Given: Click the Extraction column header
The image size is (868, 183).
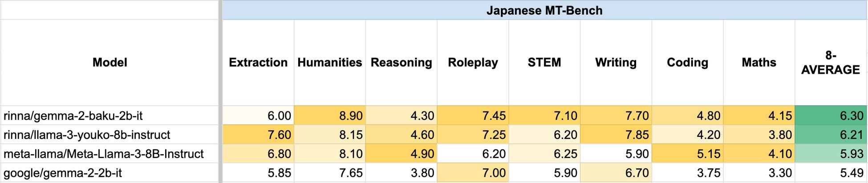Looking at the screenshot, I should coord(258,62).
